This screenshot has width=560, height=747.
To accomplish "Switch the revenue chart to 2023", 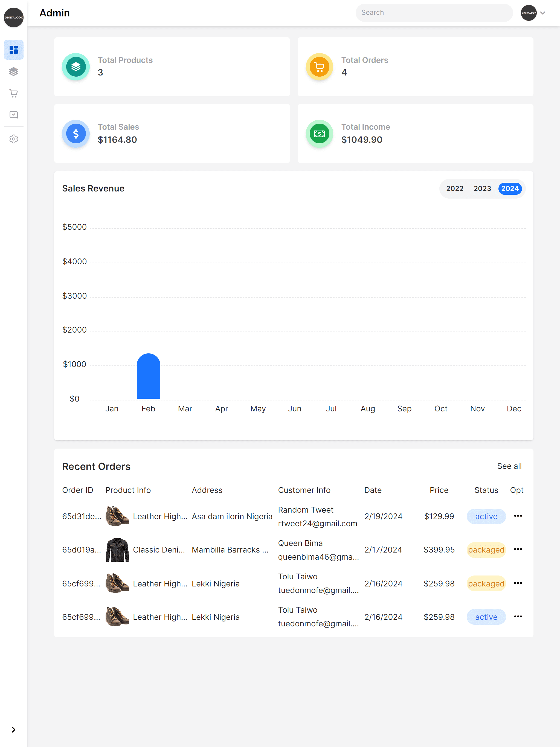I will pos(482,188).
